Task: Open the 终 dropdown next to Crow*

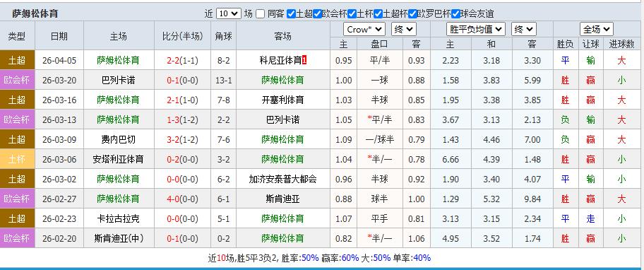Action: [x=404, y=29]
